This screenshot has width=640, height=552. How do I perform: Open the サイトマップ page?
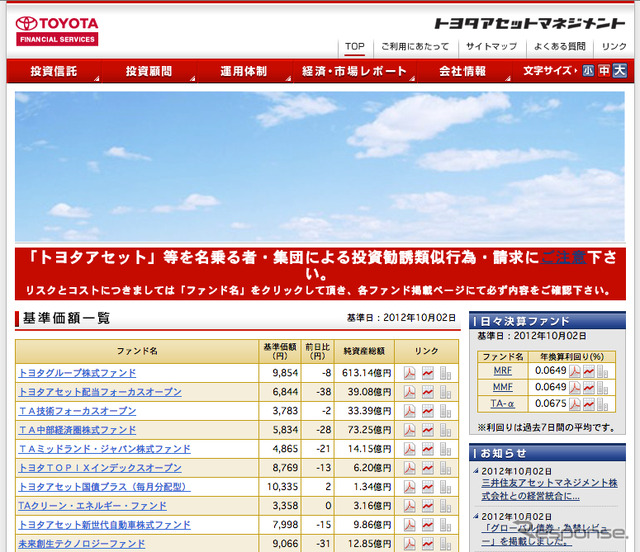pos(491,47)
